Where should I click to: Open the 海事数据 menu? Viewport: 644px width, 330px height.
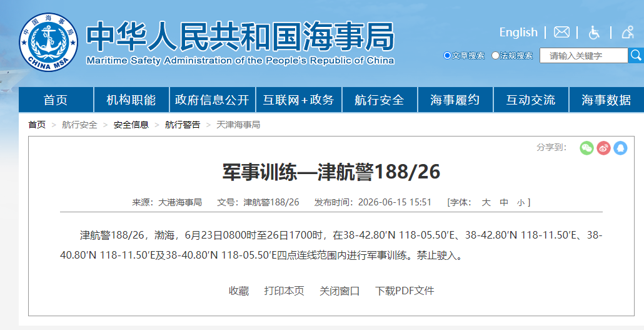coord(606,100)
